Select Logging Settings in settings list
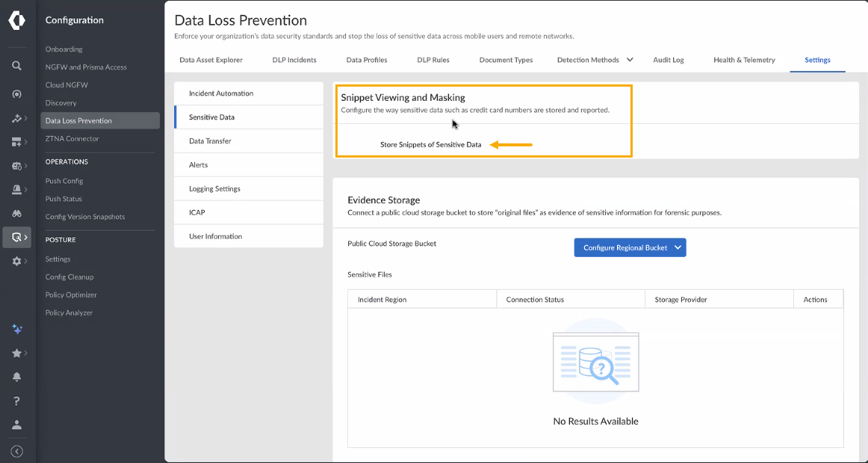 [x=215, y=189]
